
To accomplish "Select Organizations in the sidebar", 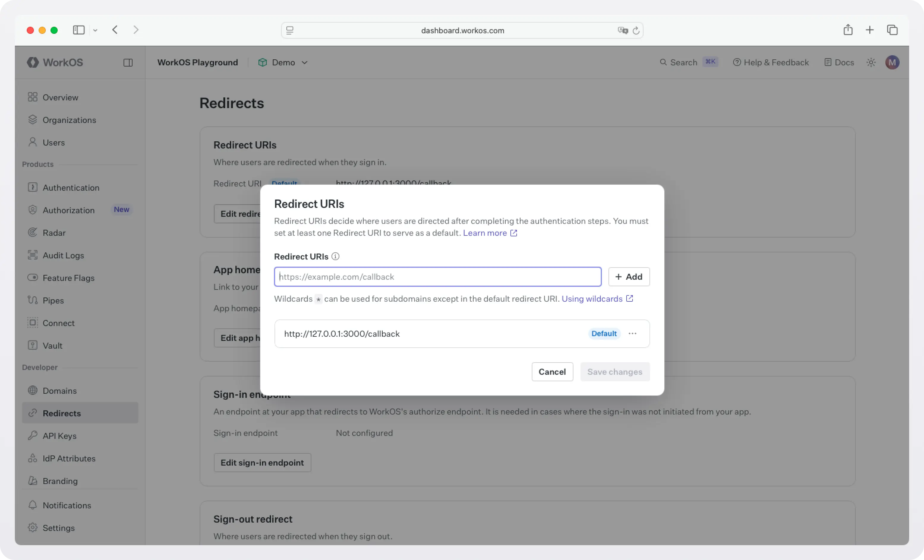I will click(70, 120).
